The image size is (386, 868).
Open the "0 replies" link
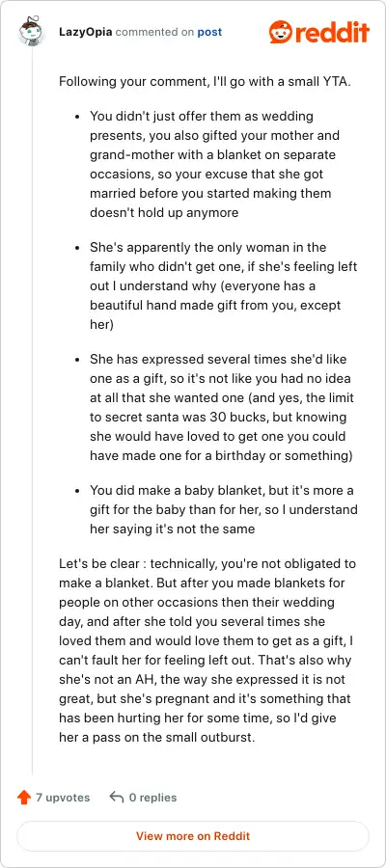click(152, 798)
